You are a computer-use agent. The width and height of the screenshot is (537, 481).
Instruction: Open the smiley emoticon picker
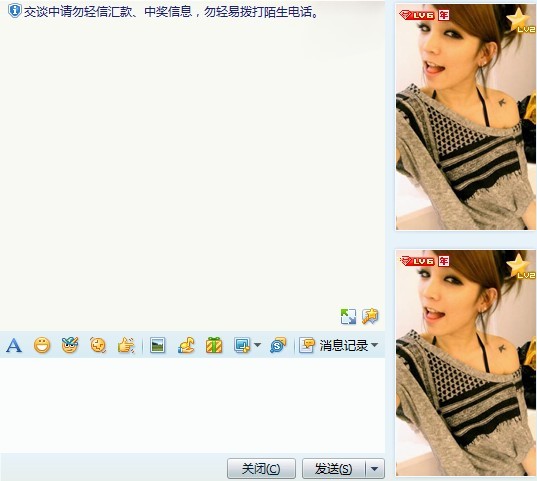pos(42,345)
